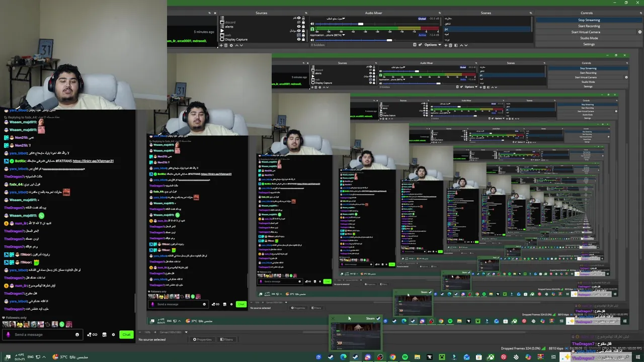Screen dimensions: 644x362
Task: Click into the Send a message field
Action: (x=43, y=334)
